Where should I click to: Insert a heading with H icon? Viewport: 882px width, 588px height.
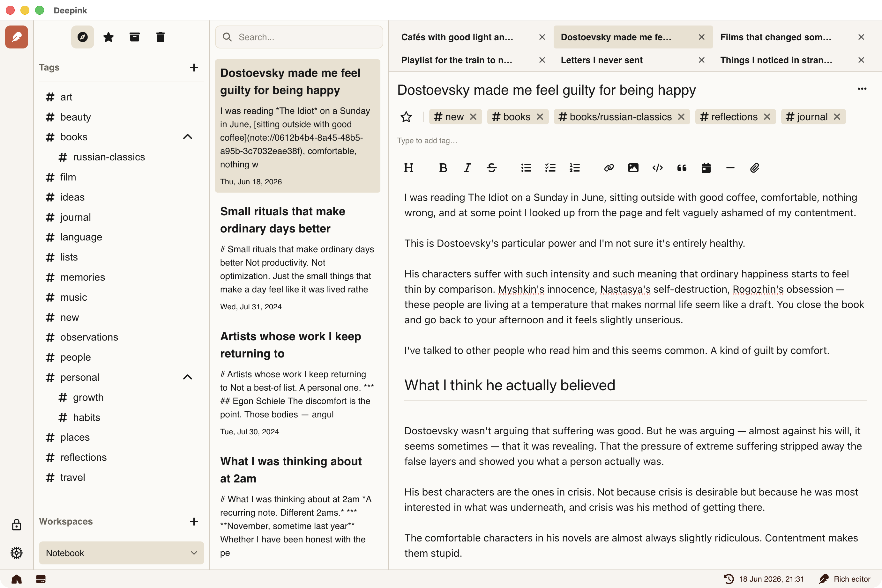click(408, 168)
